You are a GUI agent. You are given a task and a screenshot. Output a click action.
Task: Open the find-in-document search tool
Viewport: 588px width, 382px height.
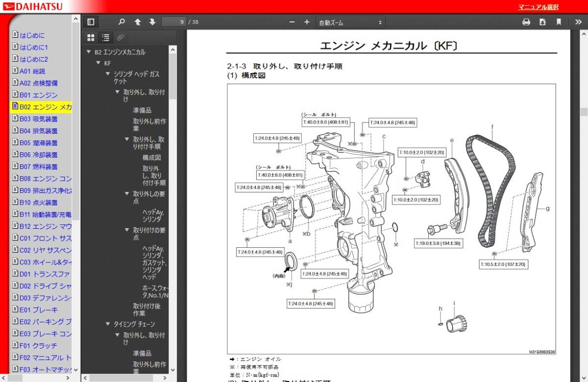[x=122, y=22]
